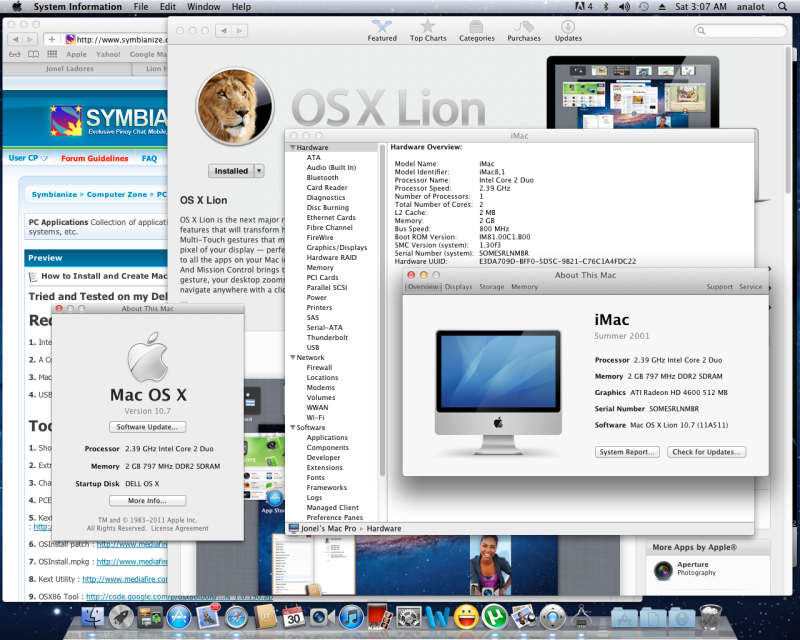Open the FAQ link on the forum
This screenshot has width=800, height=640.
pos(149,158)
